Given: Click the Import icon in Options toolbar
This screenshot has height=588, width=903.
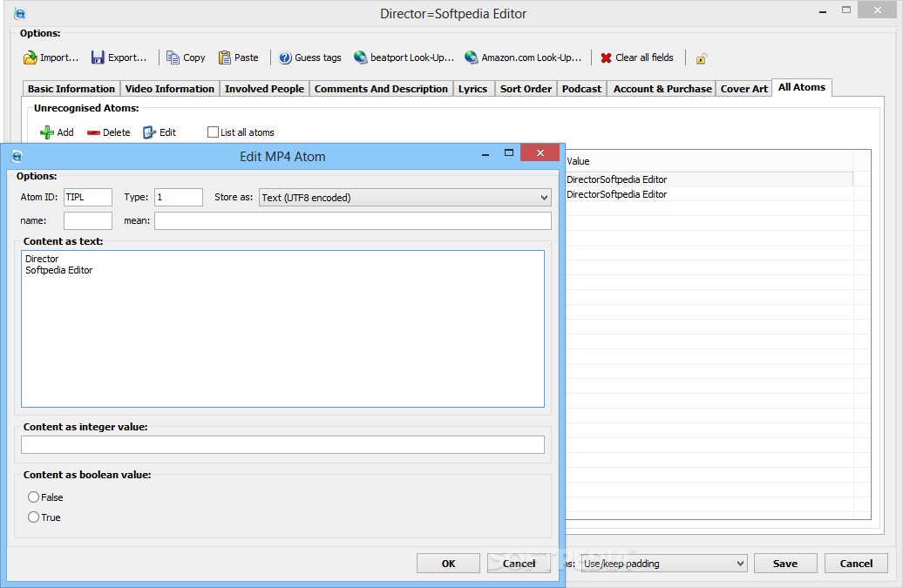Looking at the screenshot, I should (x=30, y=57).
